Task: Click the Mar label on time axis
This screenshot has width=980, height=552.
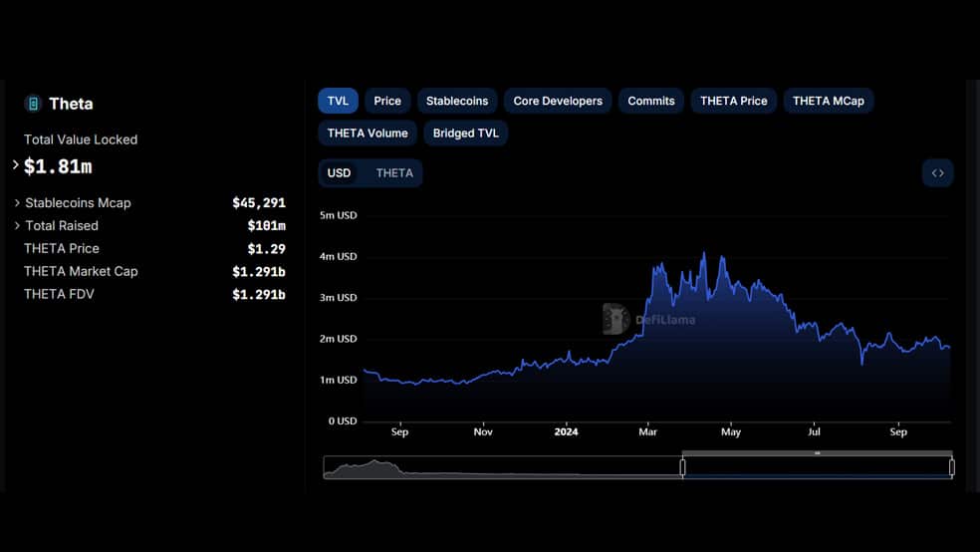Action: [647, 432]
